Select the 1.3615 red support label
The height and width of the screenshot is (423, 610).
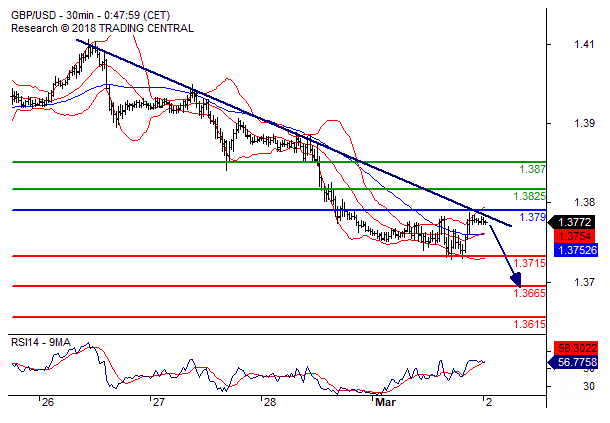pos(529,324)
